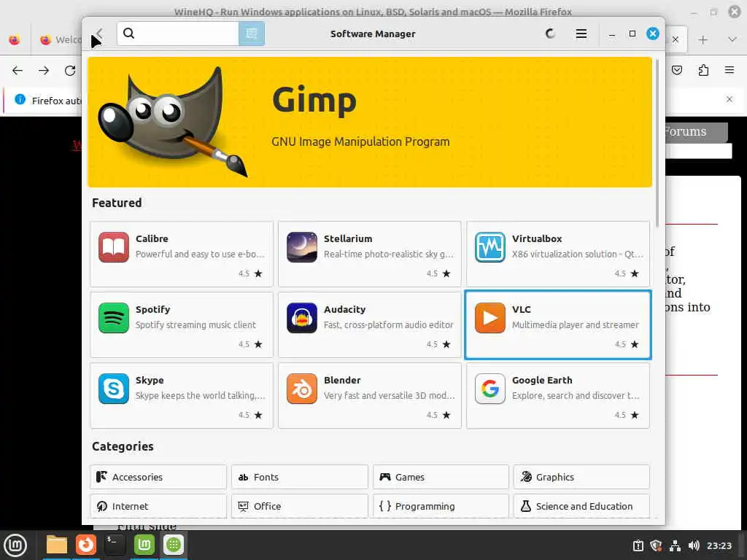
Task: Click 'Fast, cross-platform audio editor' description
Action: pyautogui.click(x=388, y=324)
